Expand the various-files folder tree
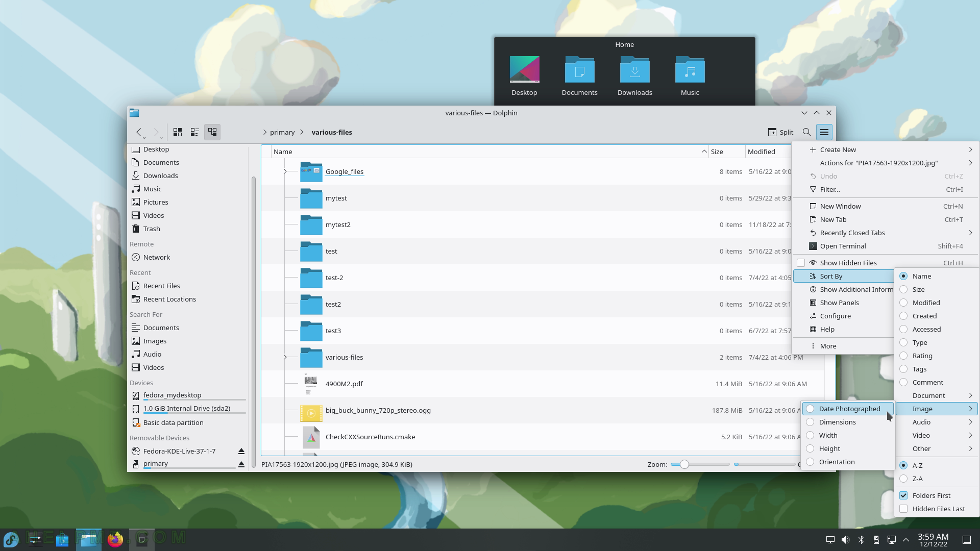 285,357
